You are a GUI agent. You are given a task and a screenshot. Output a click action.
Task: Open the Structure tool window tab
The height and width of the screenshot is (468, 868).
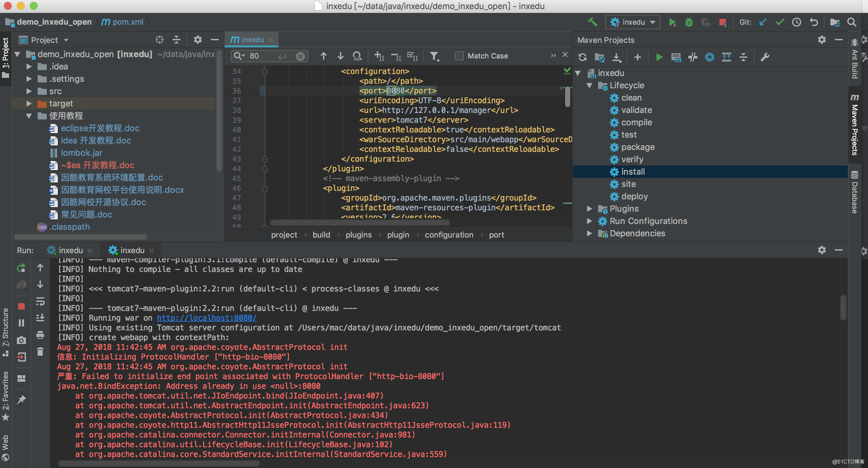(6, 332)
